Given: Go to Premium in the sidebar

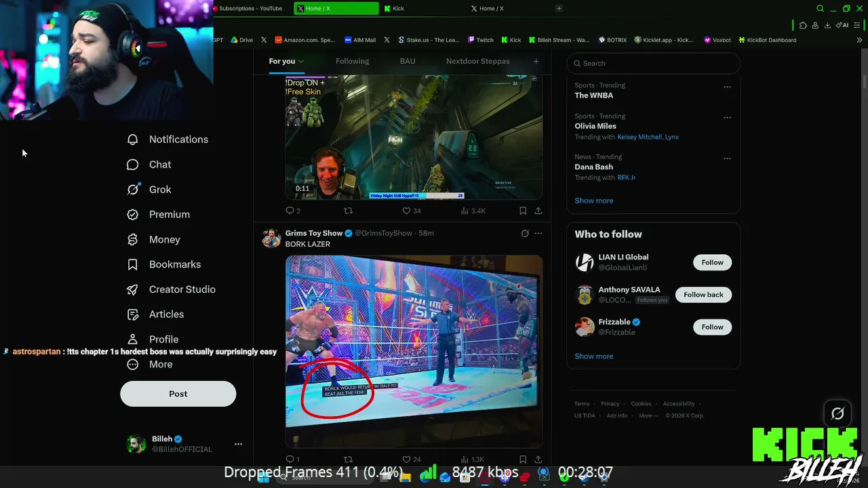Looking at the screenshot, I should (159, 214).
